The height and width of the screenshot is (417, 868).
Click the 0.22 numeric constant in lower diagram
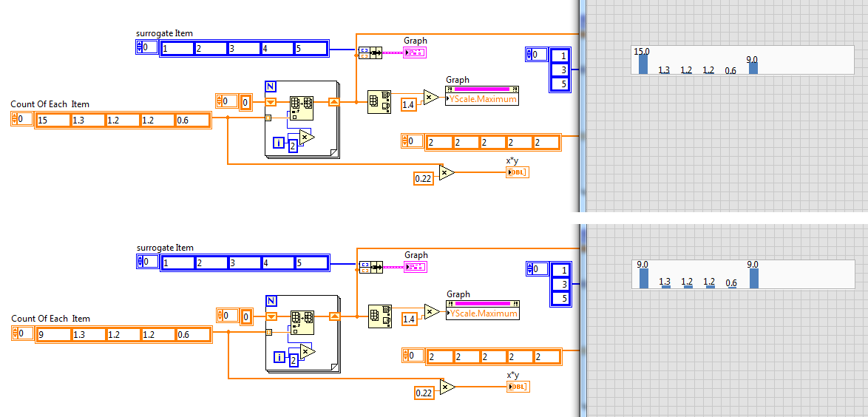click(424, 393)
